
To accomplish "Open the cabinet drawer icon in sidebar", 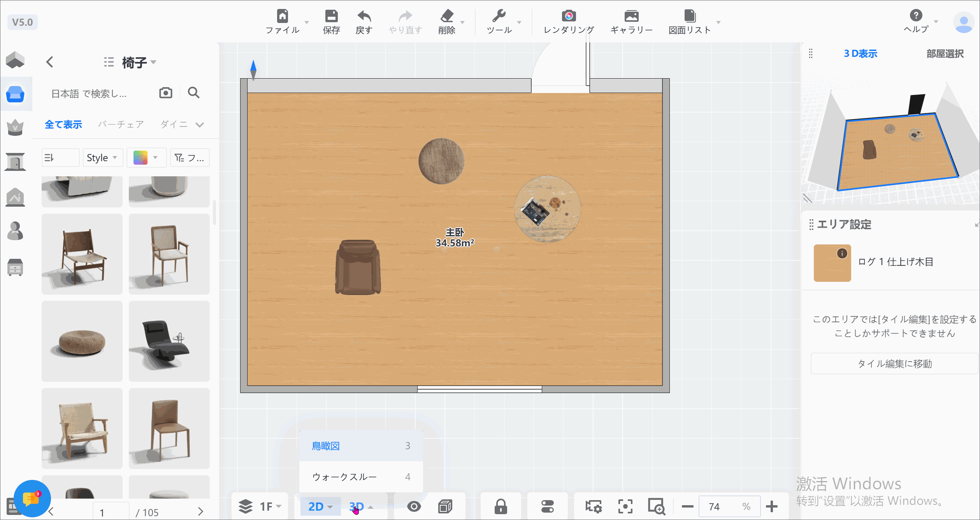I will [x=15, y=267].
